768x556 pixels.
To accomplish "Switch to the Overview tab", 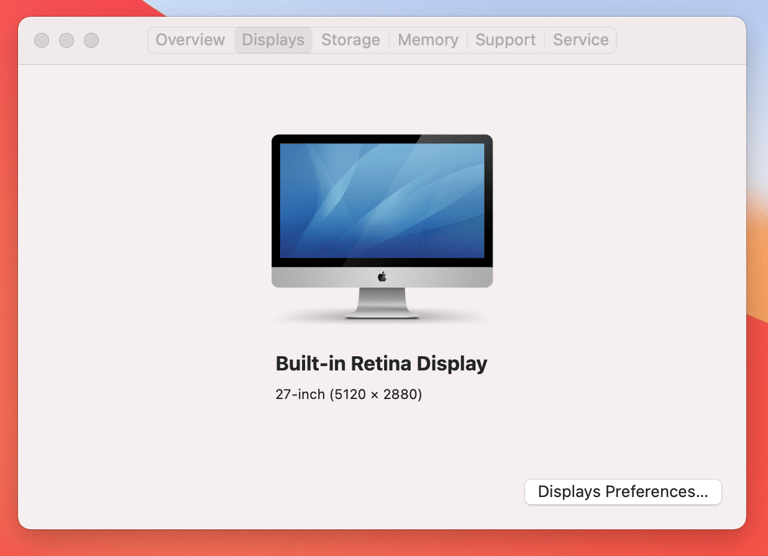I will [190, 40].
